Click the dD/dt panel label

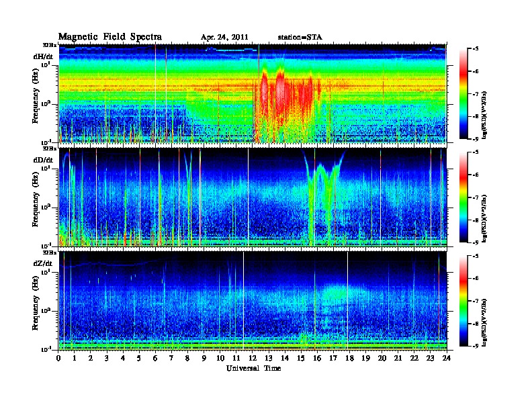[43, 160]
